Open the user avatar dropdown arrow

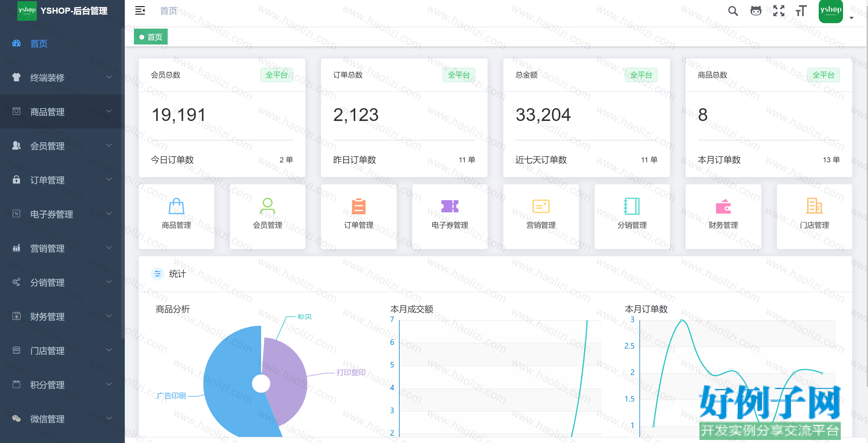coord(851,18)
